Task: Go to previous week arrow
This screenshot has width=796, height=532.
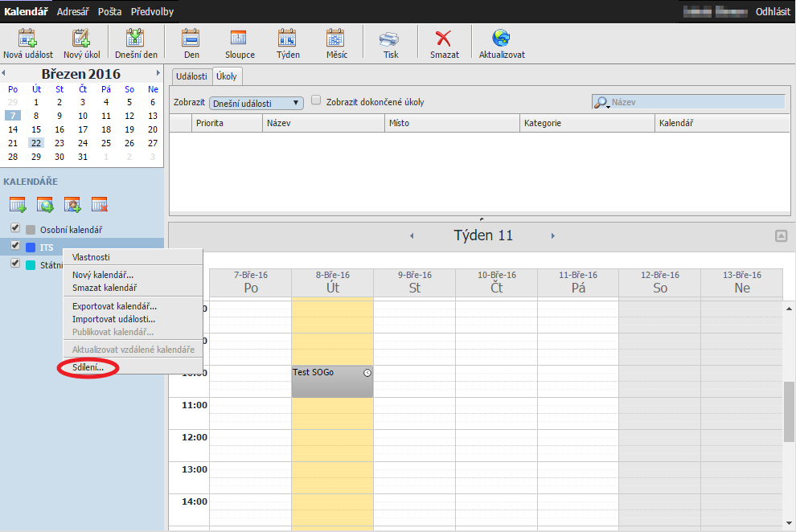Action: coord(412,235)
